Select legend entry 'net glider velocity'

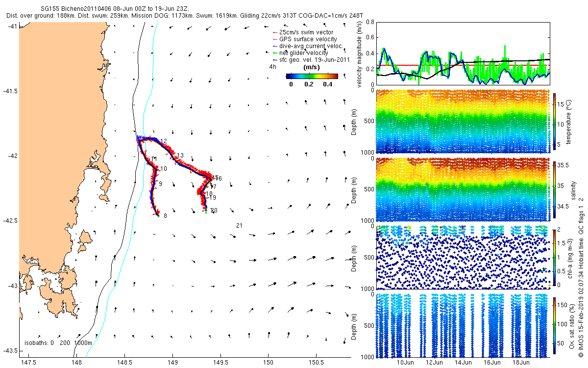coord(303,53)
